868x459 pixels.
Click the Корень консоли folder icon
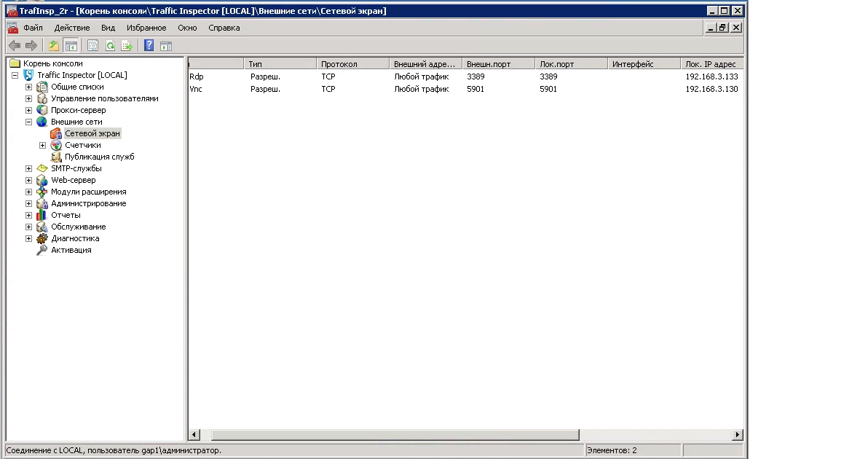[15, 63]
